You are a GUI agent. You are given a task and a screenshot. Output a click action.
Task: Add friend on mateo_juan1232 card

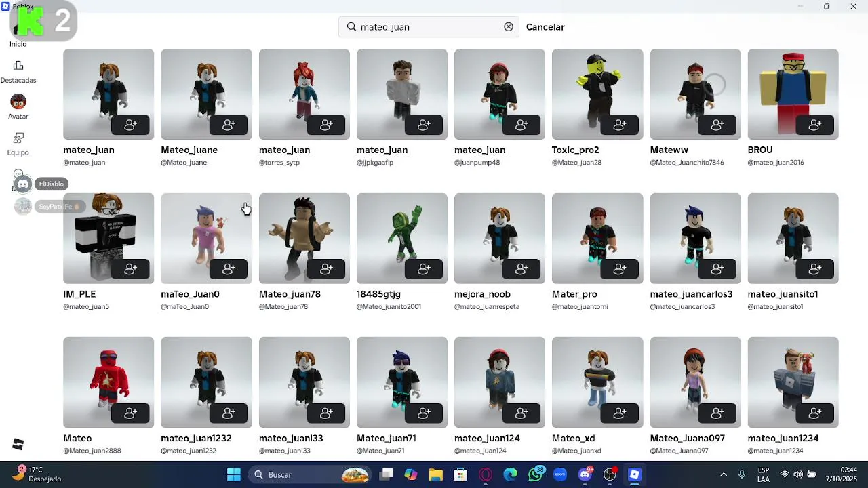229,413
